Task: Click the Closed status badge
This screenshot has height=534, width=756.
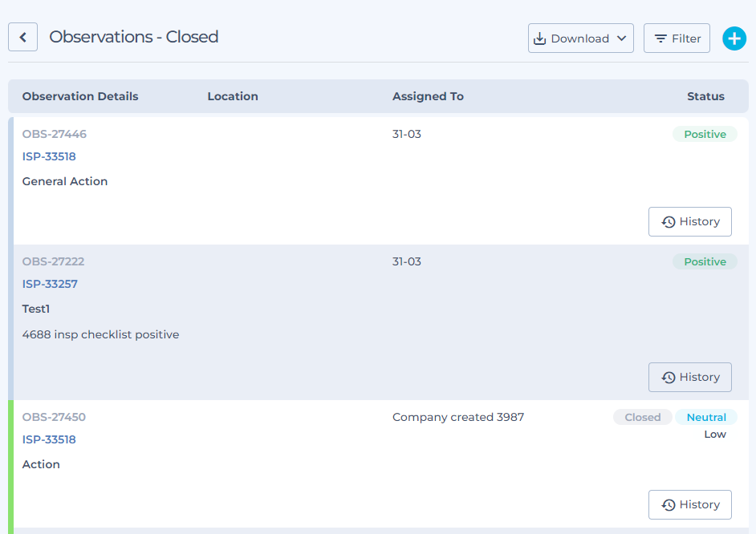Action: pyautogui.click(x=643, y=417)
